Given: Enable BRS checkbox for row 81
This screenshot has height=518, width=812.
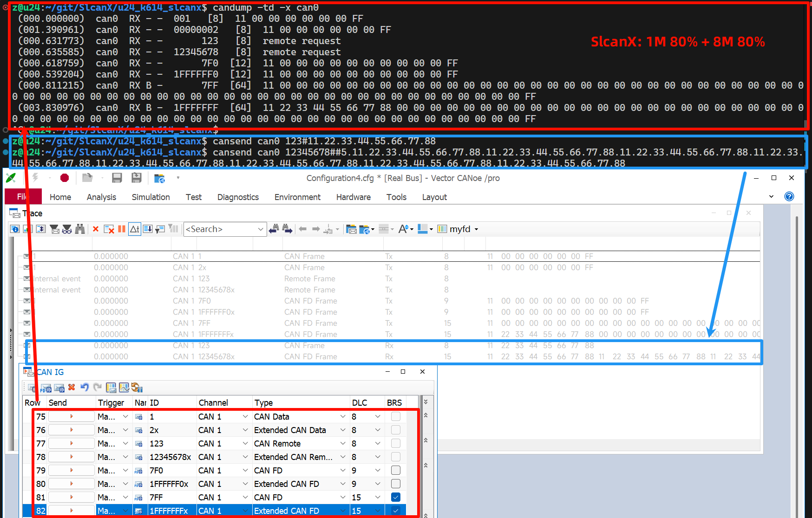Looking at the screenshot, I should [395, 497].
